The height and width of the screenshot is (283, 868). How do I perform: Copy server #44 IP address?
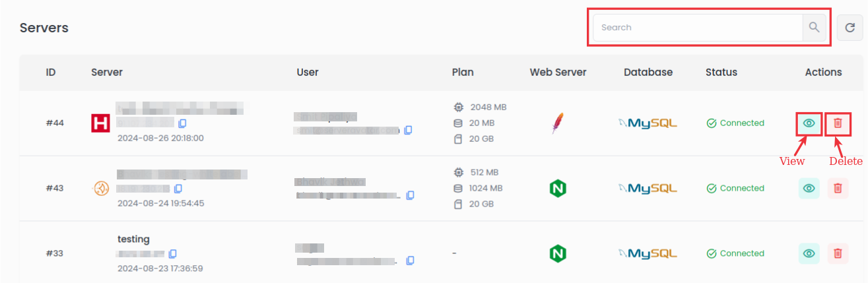point(182,123)
